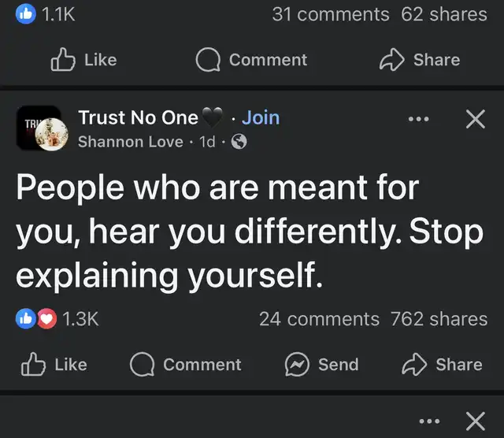Show 1.1K likes on top post
Image resolution: width=504 pixels, height=438 pixels.
click(46, 14)
